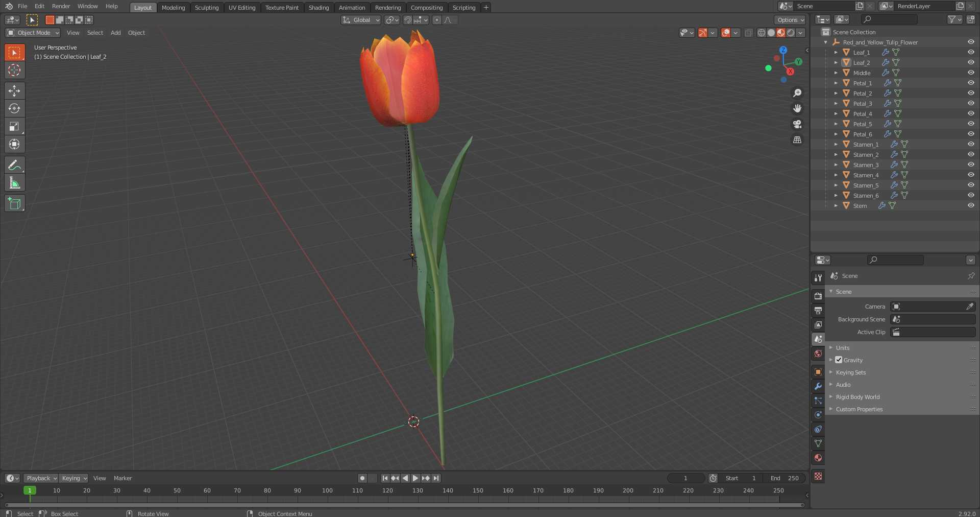Open the Marker menu in timeline
This screenshot has height=517, width=980.
click(x=122, y=478)
